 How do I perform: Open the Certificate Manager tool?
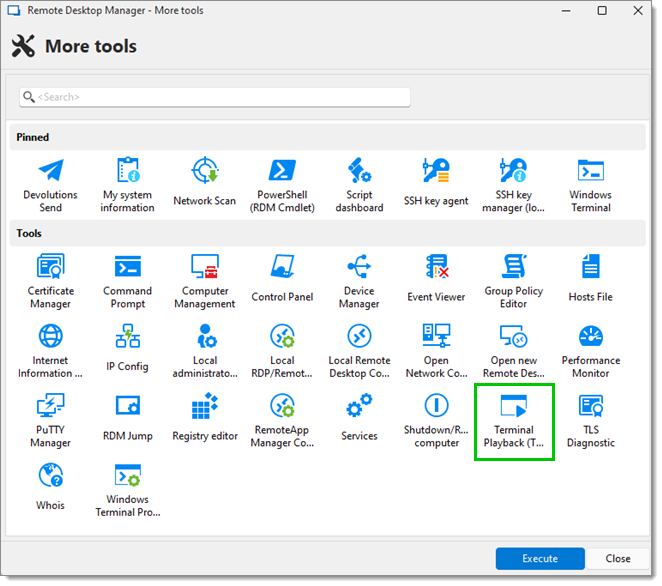[50, 281]
